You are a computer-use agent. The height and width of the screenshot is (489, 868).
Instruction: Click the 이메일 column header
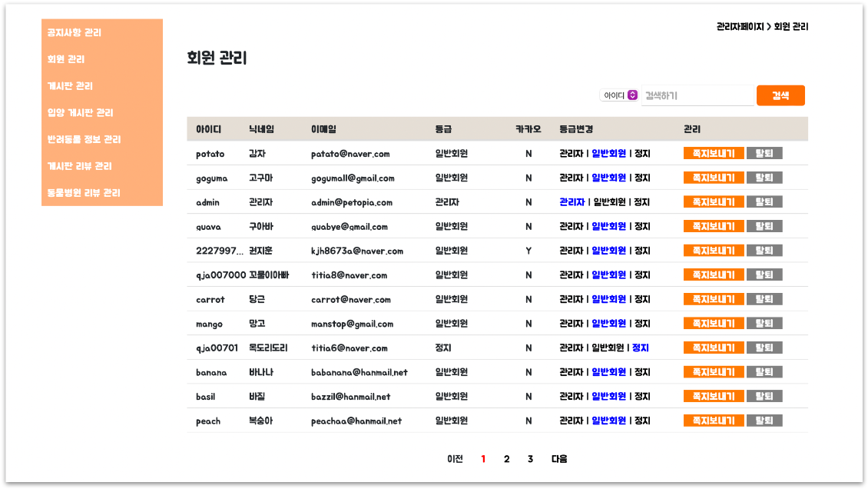[x=323, y=129]
